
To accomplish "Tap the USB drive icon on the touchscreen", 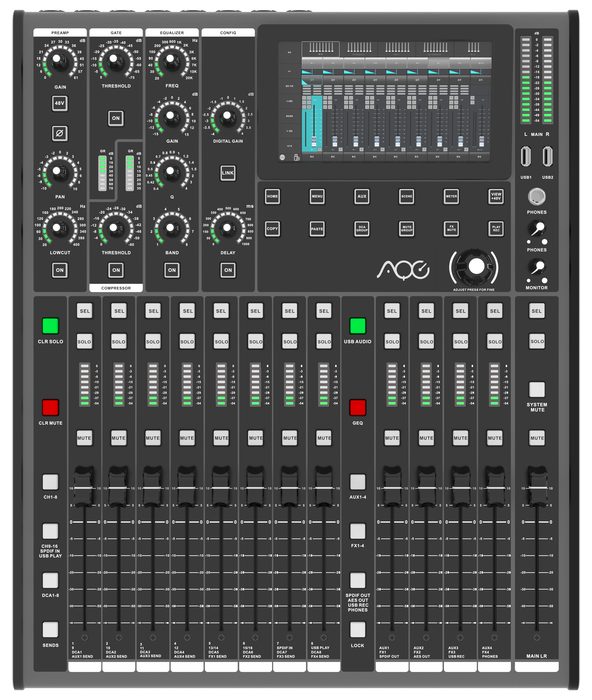I will pos(297,157).
